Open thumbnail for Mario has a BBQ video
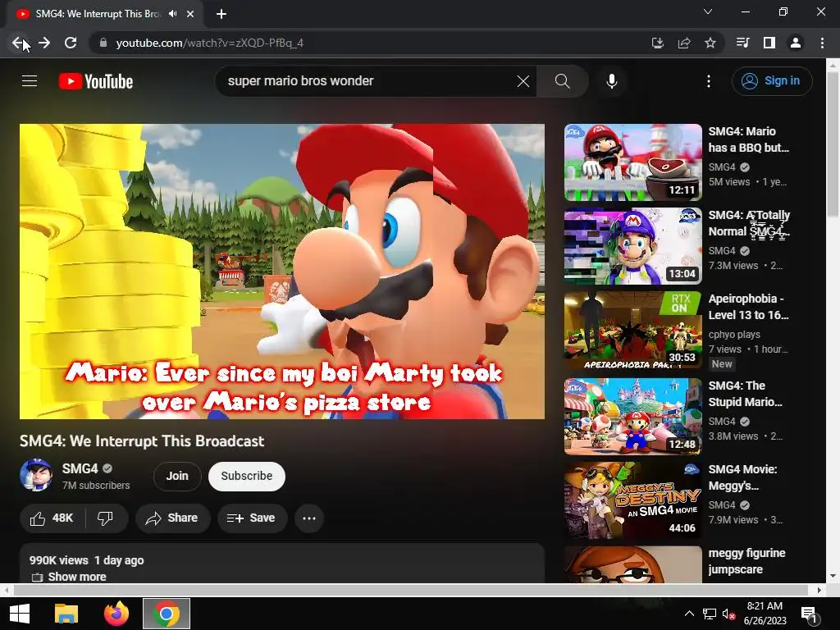Screen dimensions: 840x630 click(x=632, y=162)
